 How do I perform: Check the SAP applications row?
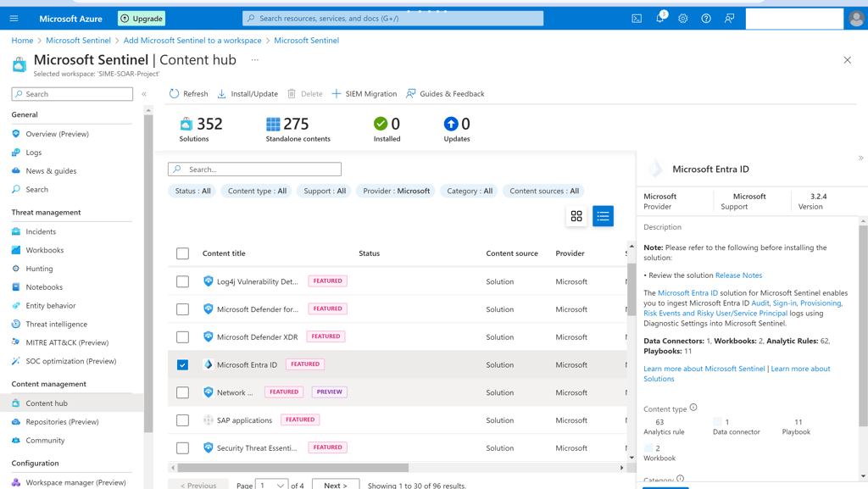click(x=183, y=420)
